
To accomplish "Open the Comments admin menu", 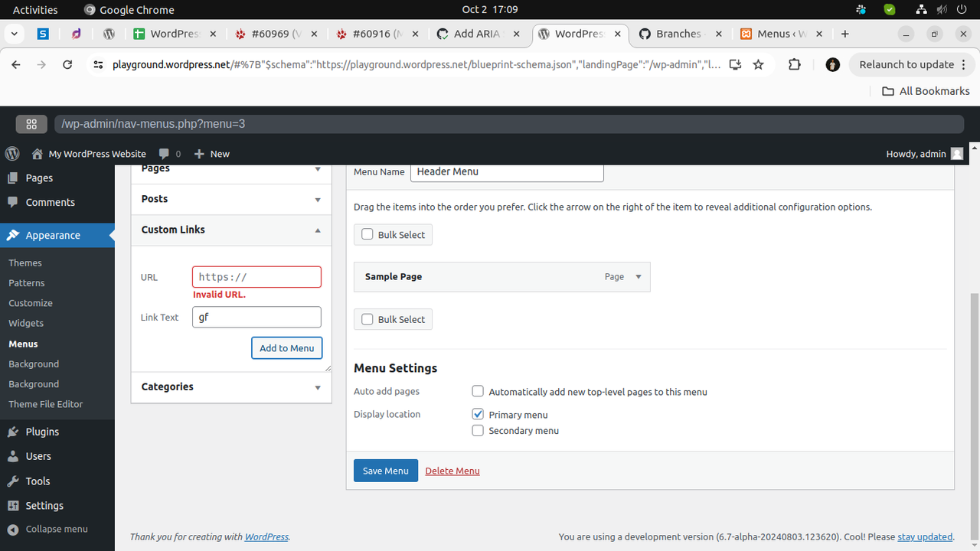I will (x=57, y=202).
